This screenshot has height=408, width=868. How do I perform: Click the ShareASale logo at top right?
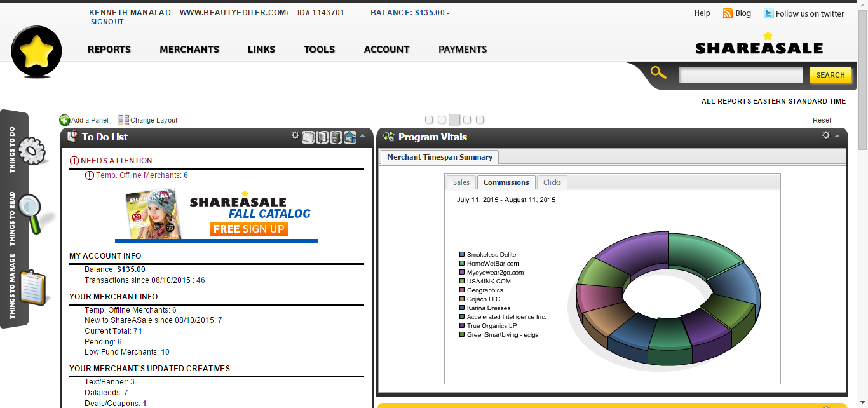pyautogui.click(x=759, y=43)
